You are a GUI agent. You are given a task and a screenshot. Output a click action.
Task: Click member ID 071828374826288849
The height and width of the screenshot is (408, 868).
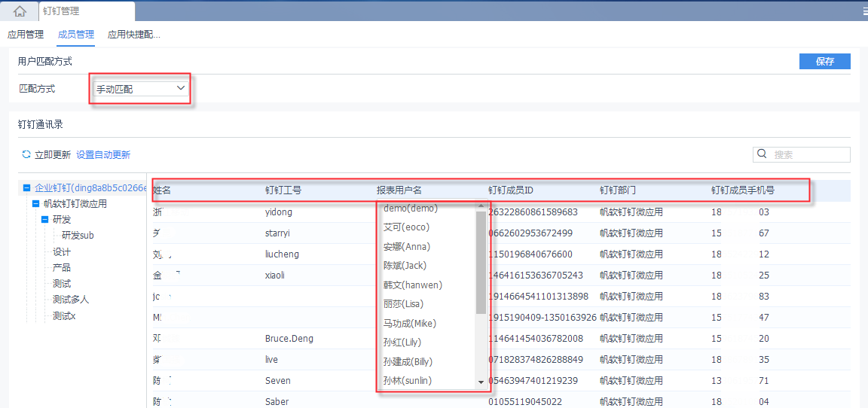(x=535, y=359)
